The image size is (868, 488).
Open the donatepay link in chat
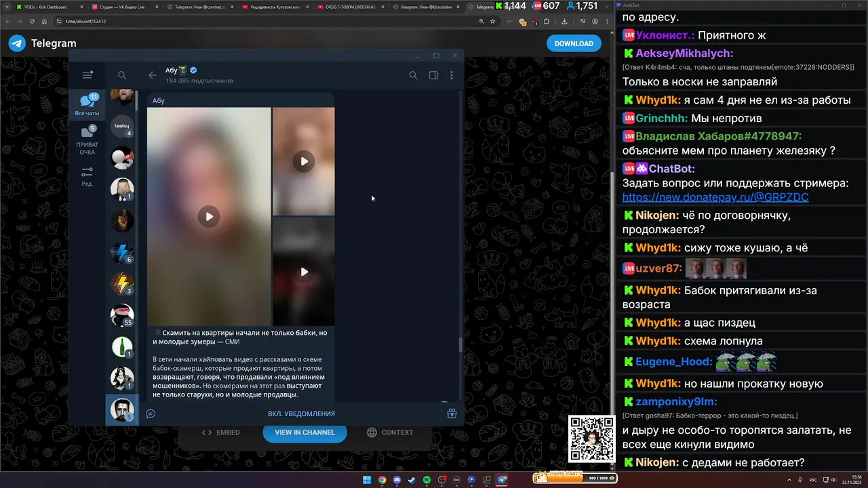coord(715,197)
